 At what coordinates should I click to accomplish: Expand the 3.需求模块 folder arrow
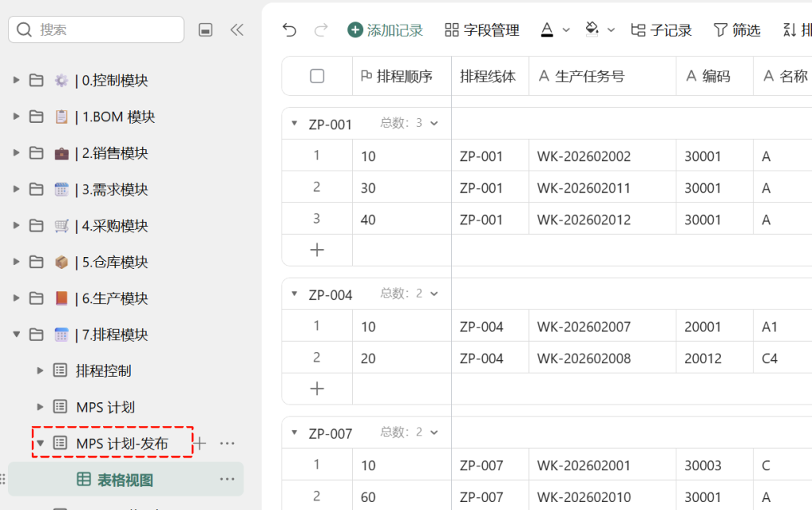coord(16,189)
